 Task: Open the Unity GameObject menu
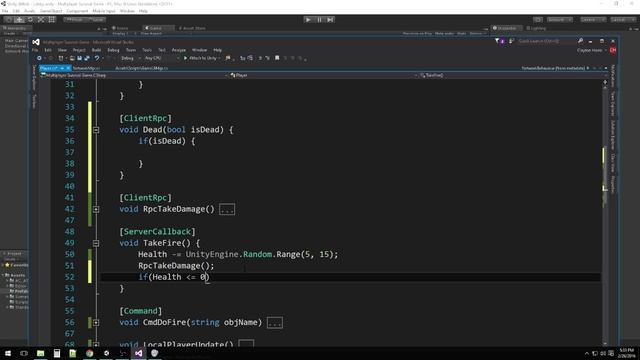coord(51,11)
